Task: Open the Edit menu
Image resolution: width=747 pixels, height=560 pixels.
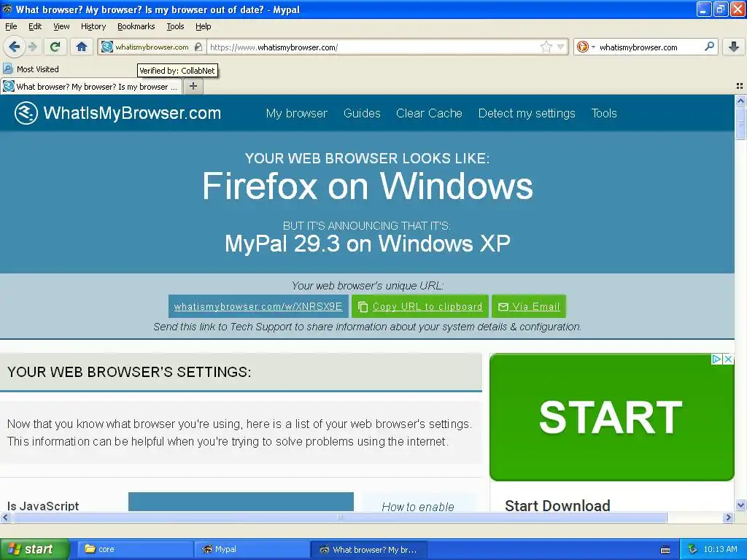Action: click(x=35, y=26)
